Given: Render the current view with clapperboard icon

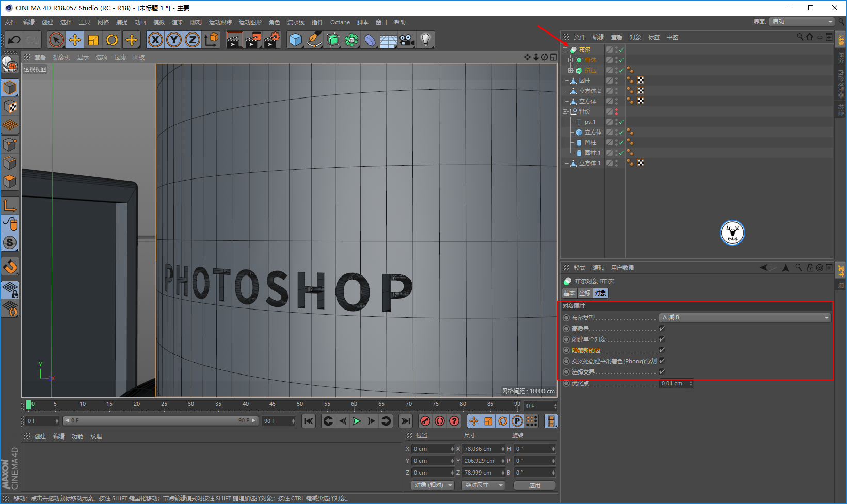Looking at the screenshot, I should coord(234,40).
